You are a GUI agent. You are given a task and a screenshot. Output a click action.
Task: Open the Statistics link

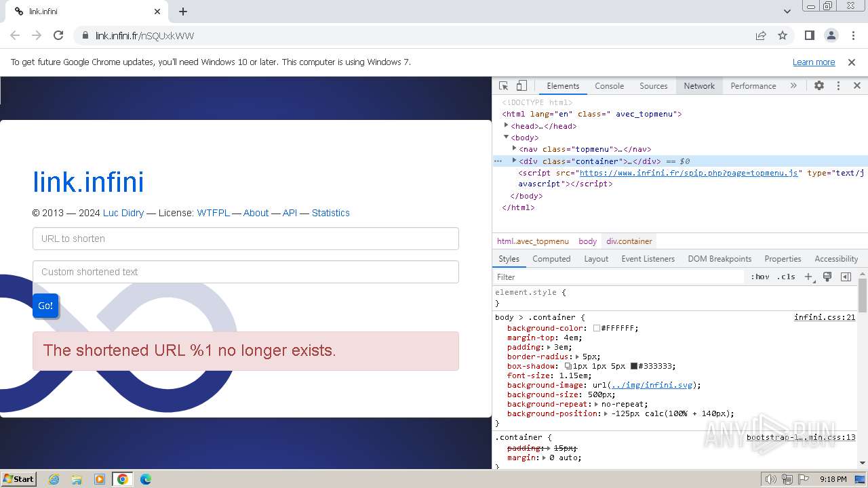331,213
